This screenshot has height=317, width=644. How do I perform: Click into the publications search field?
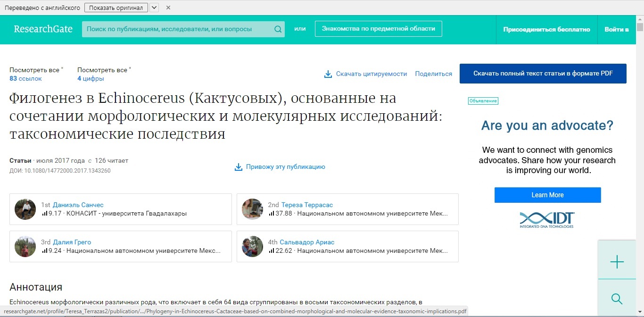(x=177, y=29)
